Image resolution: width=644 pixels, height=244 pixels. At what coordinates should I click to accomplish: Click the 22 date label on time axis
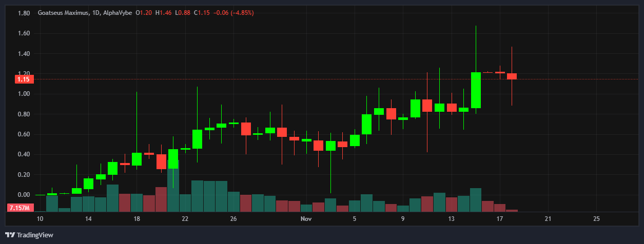[185, 219]
